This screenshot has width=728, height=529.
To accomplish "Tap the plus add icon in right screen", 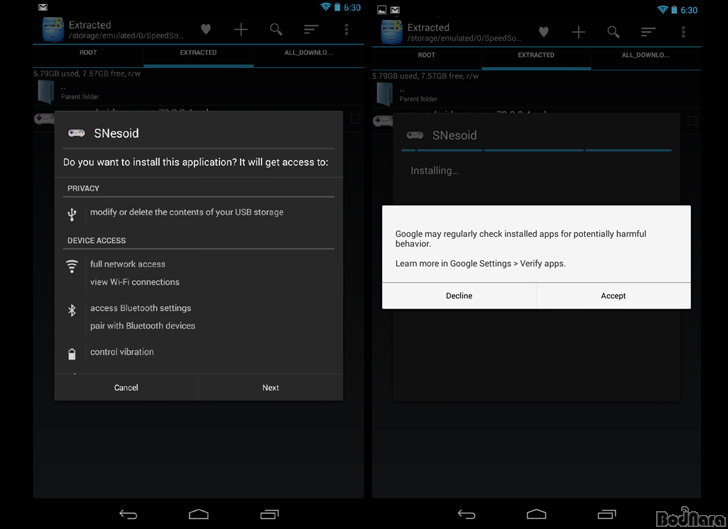I will [578, 32].
